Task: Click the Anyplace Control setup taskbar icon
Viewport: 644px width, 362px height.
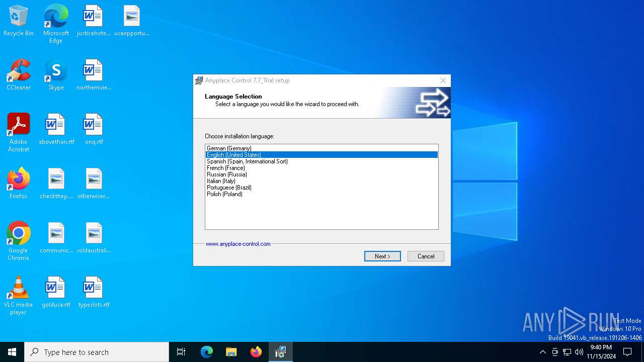Action: tap(281, 352)
